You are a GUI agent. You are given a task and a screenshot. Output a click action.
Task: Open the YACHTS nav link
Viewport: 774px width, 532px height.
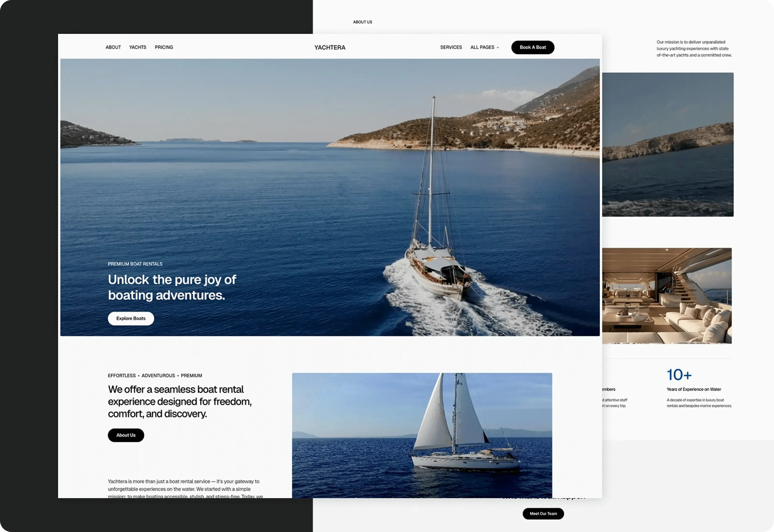pyautogui.click(x=138, y=47)
